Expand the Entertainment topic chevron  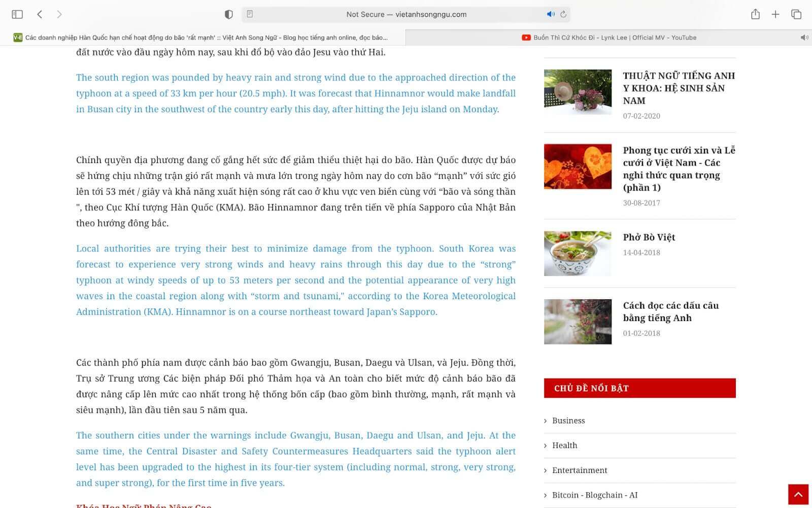click(546, 470)
